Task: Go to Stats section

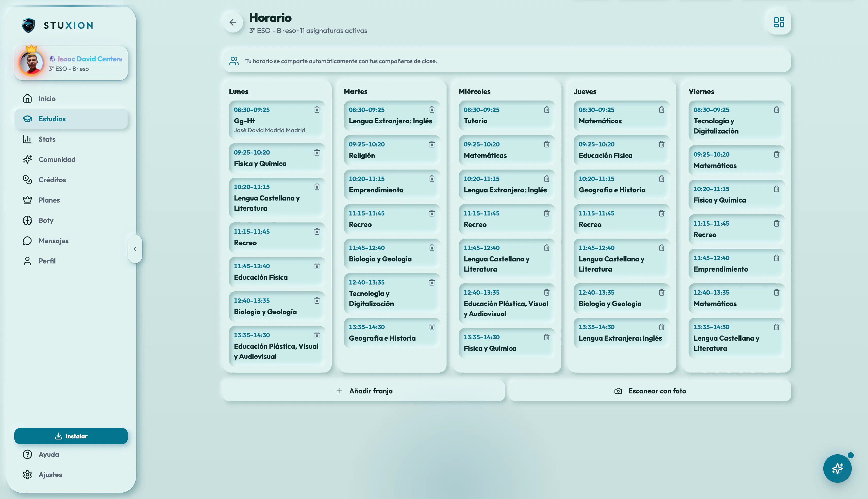Action: click(x=71, y=139)
